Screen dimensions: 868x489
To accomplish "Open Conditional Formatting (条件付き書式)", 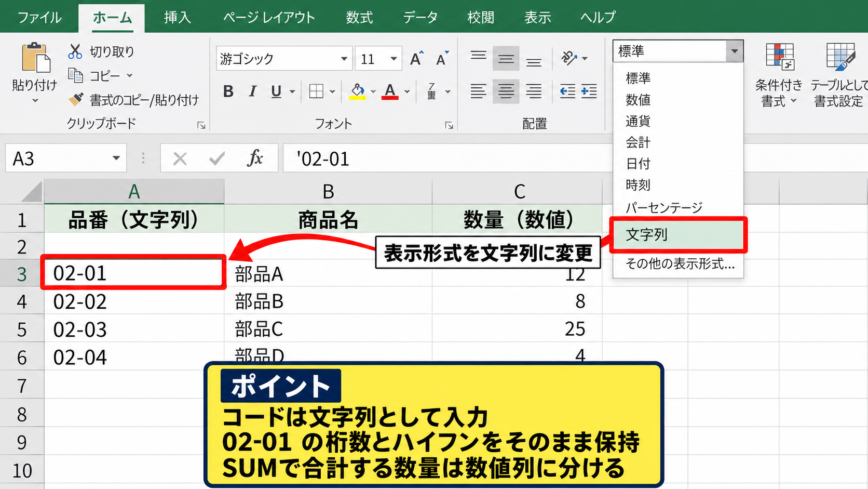I will pos(779,75).
